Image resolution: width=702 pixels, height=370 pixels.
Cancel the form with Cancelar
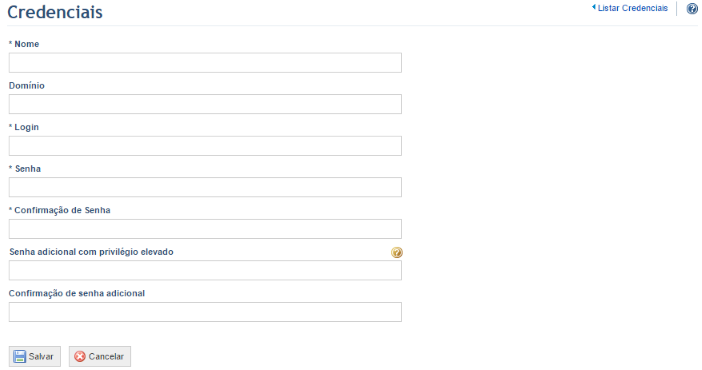(100, 357)
